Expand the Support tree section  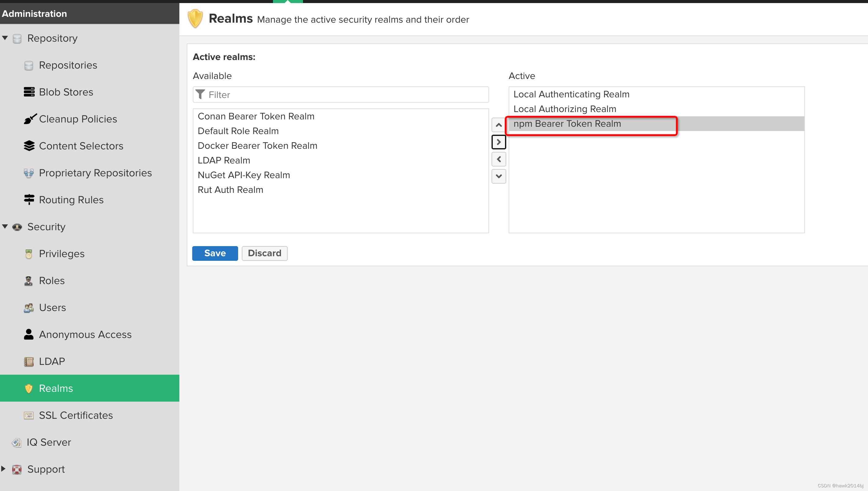pyautogui.click(x=4, y=469)
